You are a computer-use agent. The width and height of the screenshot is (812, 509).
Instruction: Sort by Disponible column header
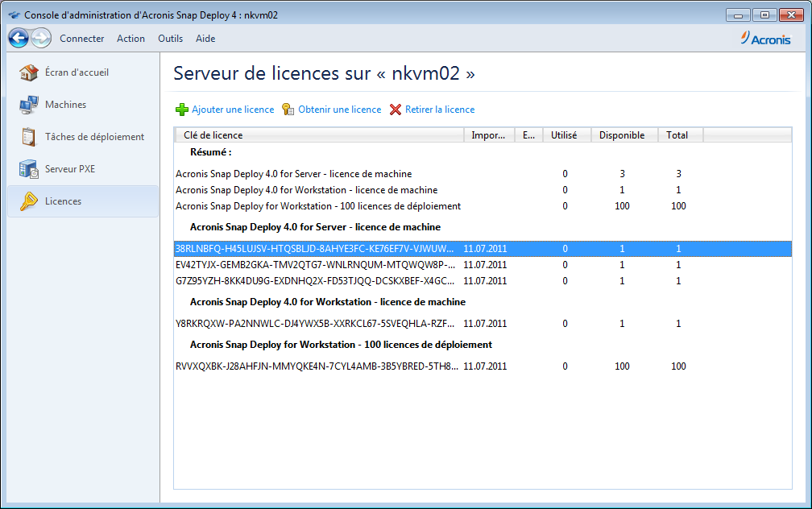point(621,135)
